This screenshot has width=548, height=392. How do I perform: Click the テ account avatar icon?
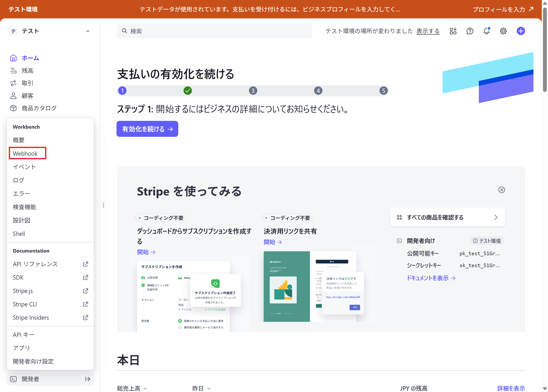tap(13, 31)
